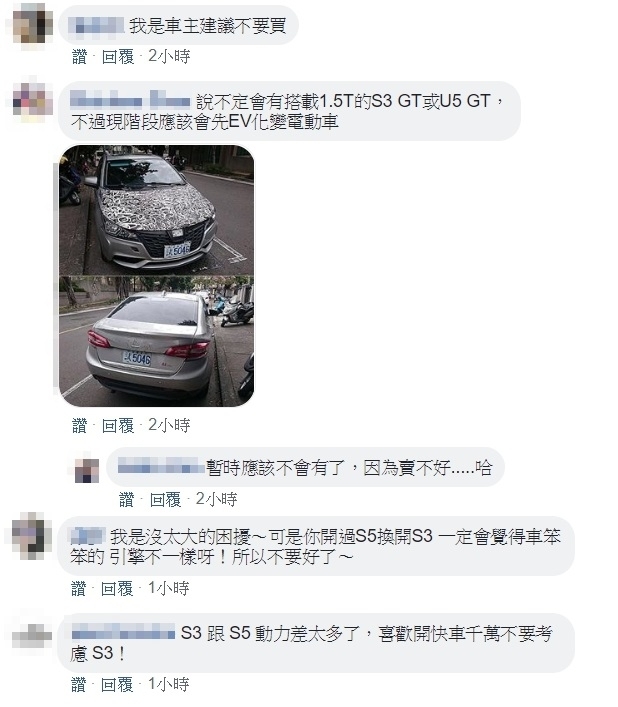
Task: Reply to the '暫時應該不會有了' comment
Action: 165,500
